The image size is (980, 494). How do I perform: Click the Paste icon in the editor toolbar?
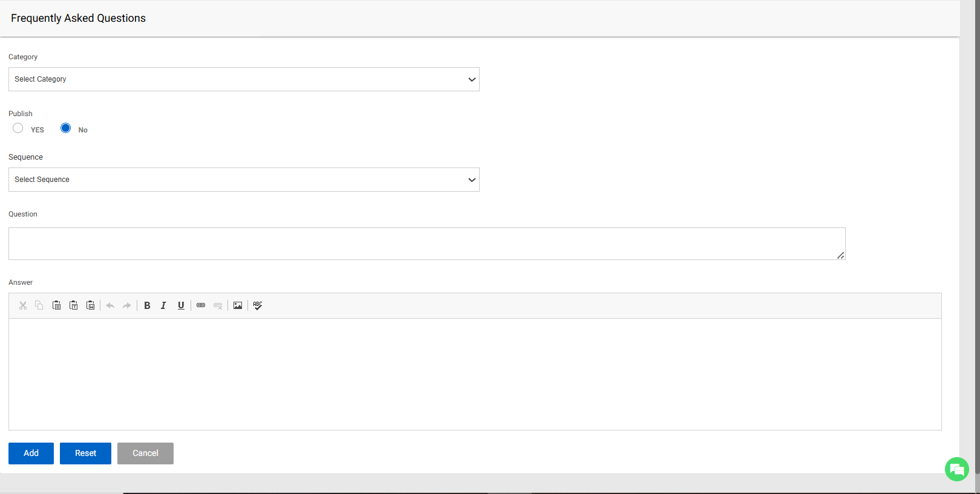tap(56, 305)
